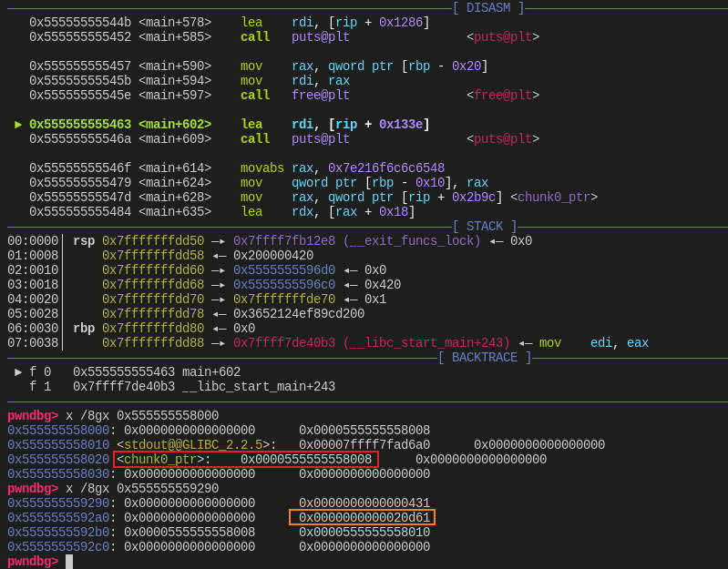Viewport: 728px width, 569px height.
Task: Click the <chunk0_ptr> annotation in the disassembly
Action: [554, 198]
